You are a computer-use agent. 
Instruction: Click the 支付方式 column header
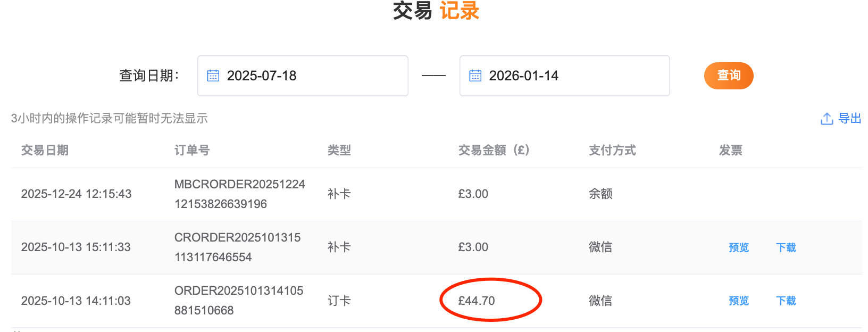click(612, 150)
